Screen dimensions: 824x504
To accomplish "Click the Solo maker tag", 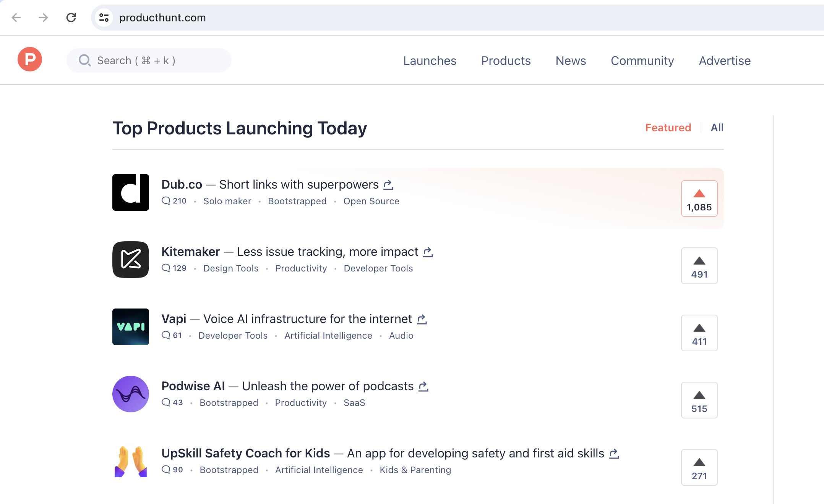I will click(227, 201).
